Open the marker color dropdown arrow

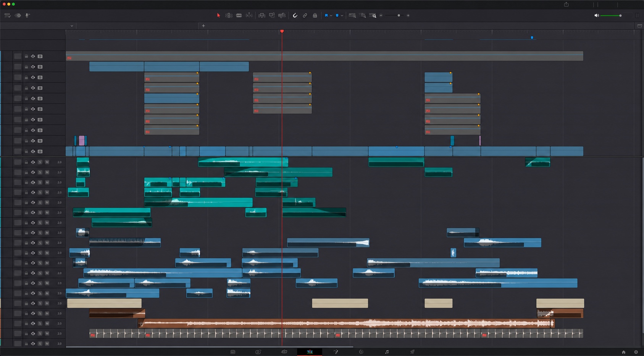342,16
